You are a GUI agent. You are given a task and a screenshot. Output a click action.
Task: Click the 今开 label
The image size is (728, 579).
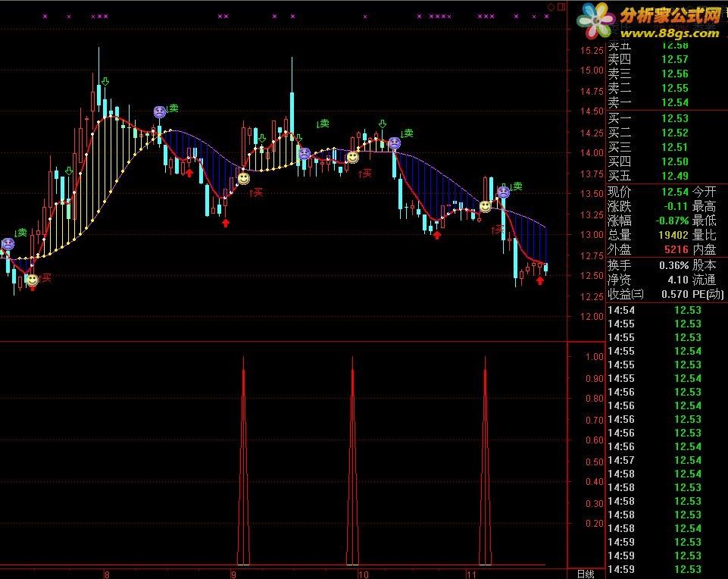click(x=705, y=192)
